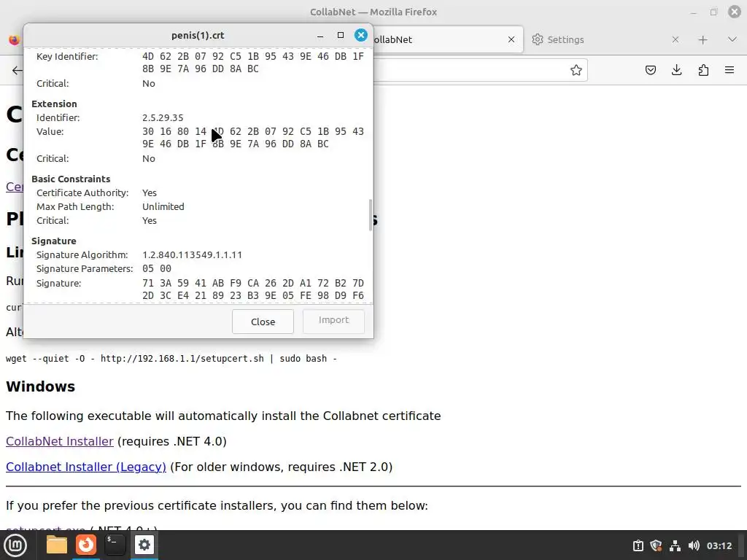Open the network connection tray icon

click(675, 545)
